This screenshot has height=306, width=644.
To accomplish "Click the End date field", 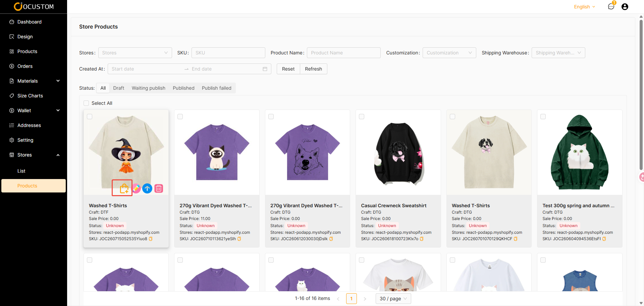I will (225, 69).
